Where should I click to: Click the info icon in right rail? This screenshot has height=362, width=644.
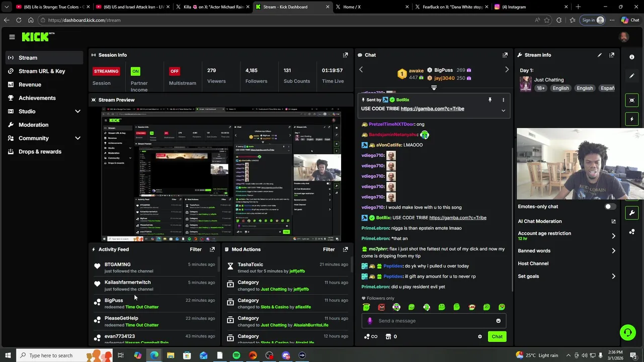(632, 57)
